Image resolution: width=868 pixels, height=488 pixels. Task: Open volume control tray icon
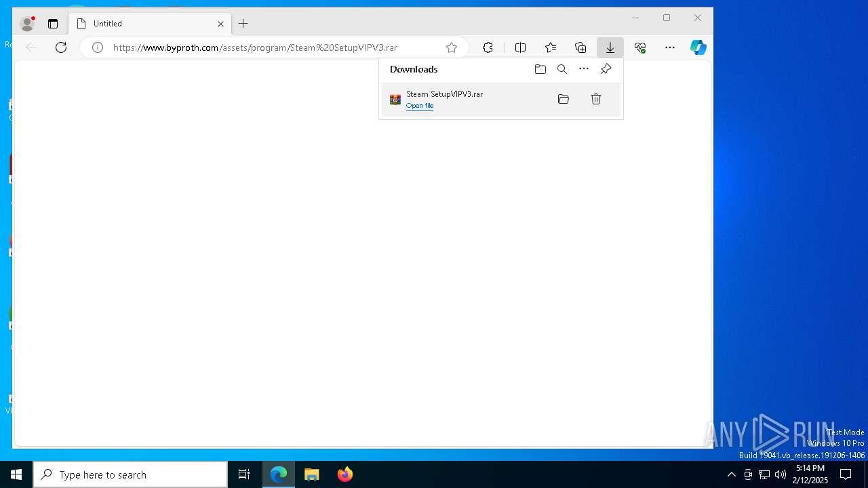tap(781, 474)
